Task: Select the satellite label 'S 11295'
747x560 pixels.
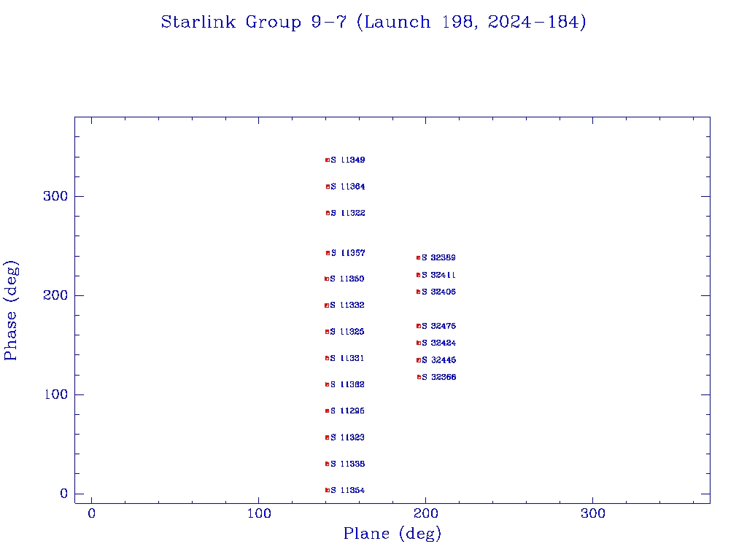Action: click(x=347, y=411)
